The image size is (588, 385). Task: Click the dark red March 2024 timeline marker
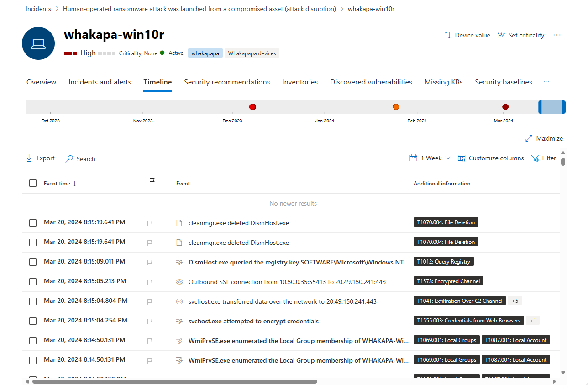pos(505,107)
